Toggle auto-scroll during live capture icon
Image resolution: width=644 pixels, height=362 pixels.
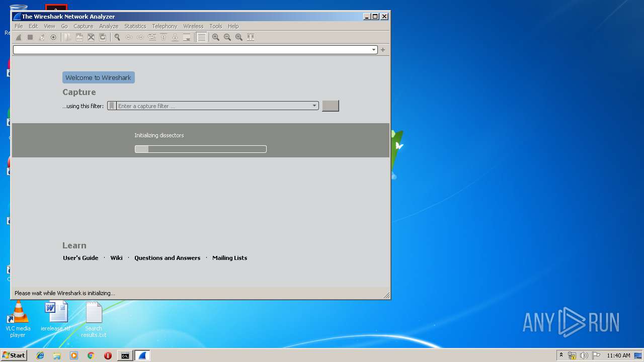187,37
